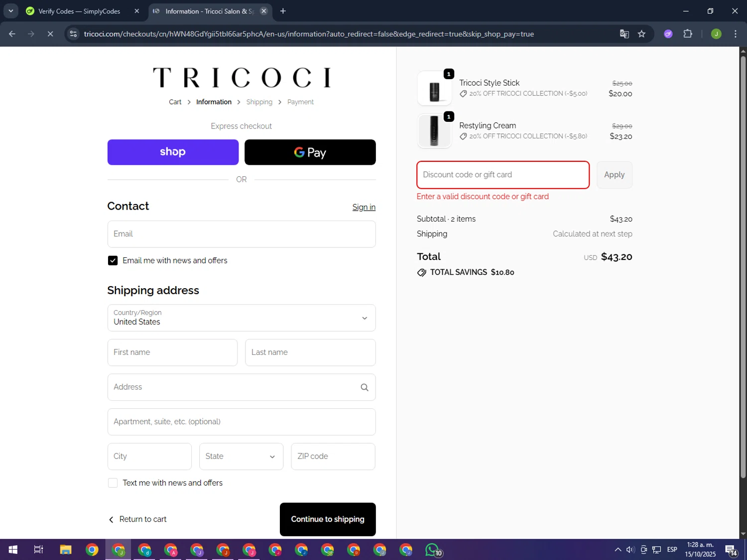
Task: Go back to the previous browser page
Action: [12, 34]
